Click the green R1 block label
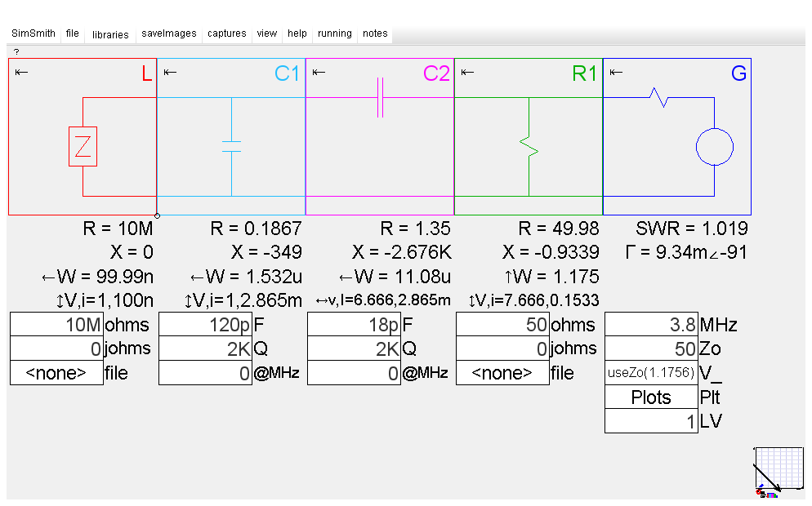Screen dimensions: 812x506 (x=585, y=73)
